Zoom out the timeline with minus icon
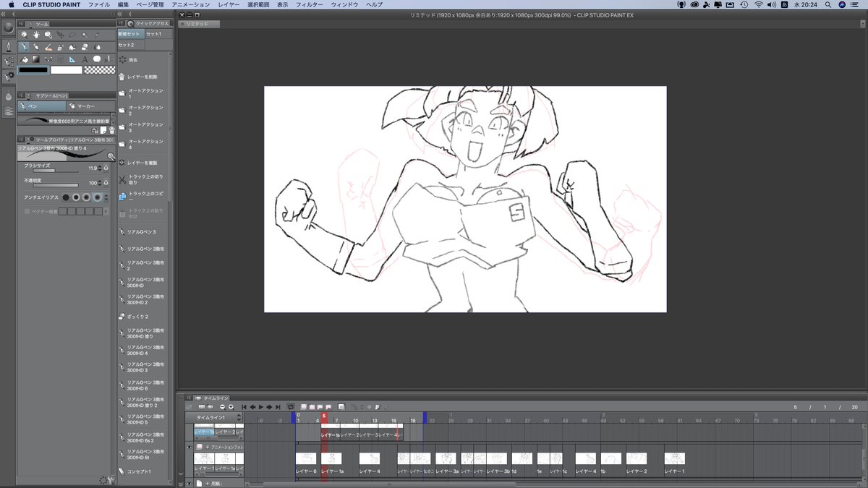This screenshot has width=868, height=488. tap(223, 407)
